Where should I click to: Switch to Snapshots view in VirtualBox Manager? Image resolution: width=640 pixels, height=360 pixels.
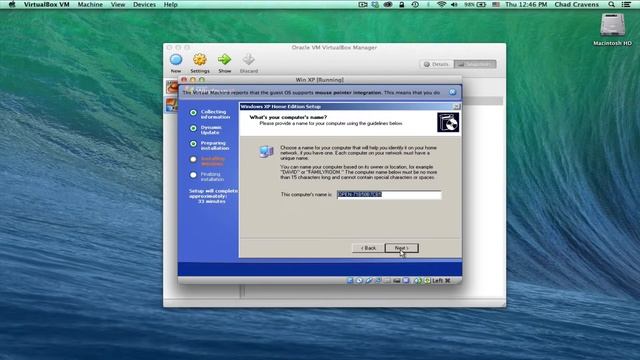pyautogui.click(x=475, y=64)
